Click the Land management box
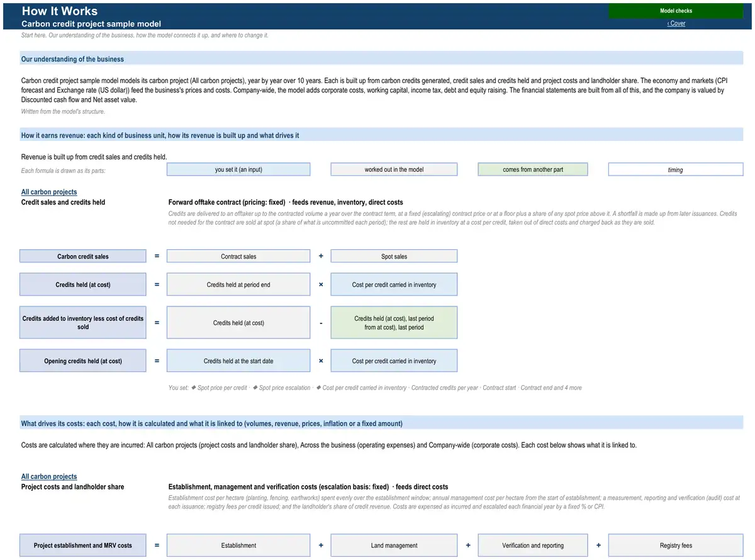The image size is (755, 560). tap(394, 545)
